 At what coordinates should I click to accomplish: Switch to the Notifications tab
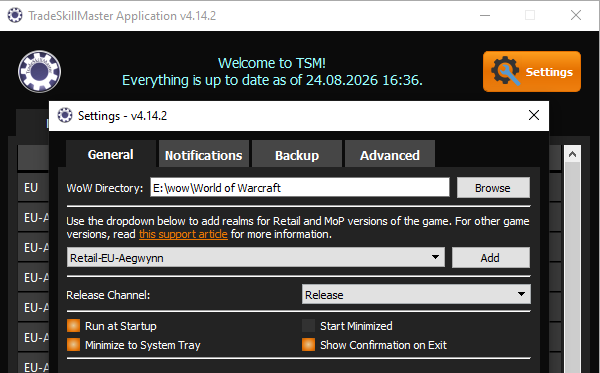[204, 155]
